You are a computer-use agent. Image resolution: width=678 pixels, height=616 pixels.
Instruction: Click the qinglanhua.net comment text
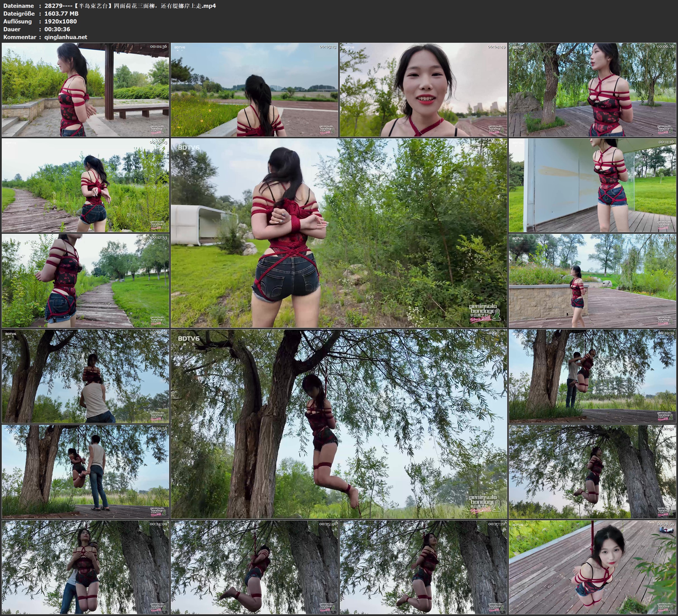66,37
